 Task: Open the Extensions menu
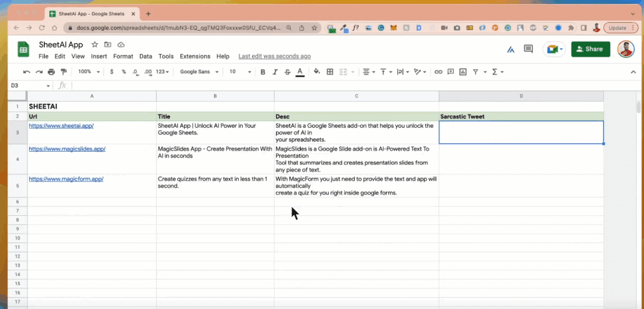tap(195, 56)
